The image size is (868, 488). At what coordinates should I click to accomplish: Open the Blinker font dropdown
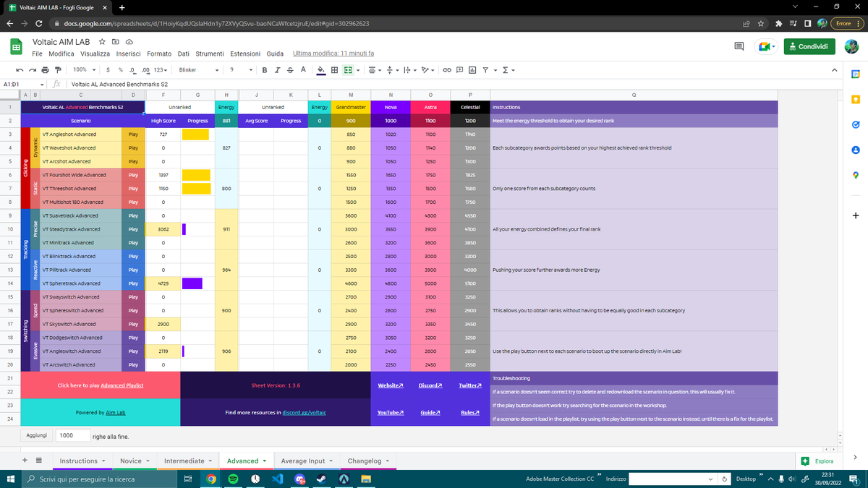199,69
